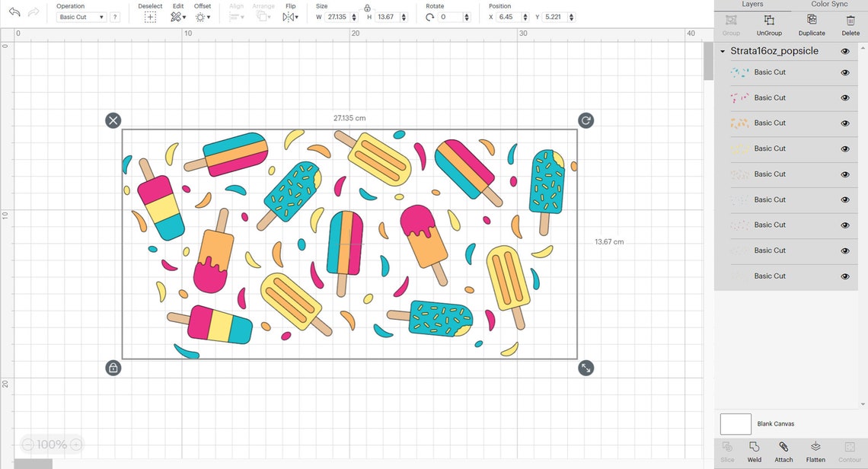Image resolution: width=868 pixels, height=469 pixels.
Task: Click the Blank Canvas color swatch
Action: point(735,423)
